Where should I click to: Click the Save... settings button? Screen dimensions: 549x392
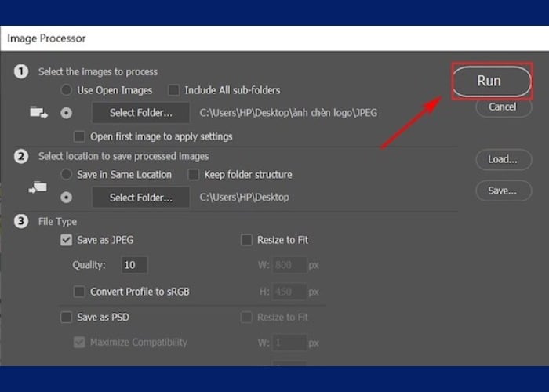point(503,190)
